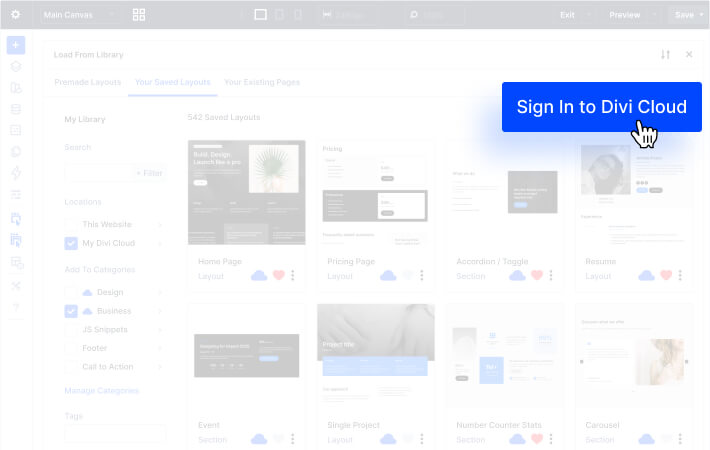Open three-dot menu on Pricing Page card
The width and height of the screenshot is (710, 450).
(x=422, y=275)
